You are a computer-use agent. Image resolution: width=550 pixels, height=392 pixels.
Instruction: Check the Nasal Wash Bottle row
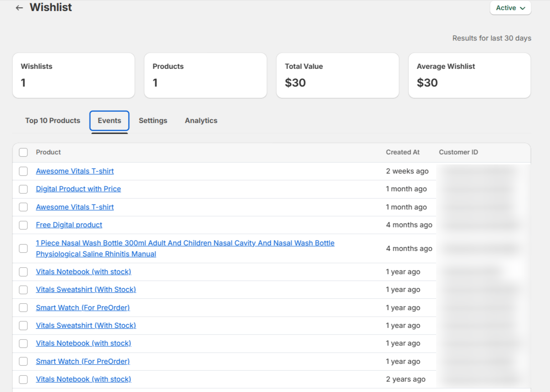[23, 249]
